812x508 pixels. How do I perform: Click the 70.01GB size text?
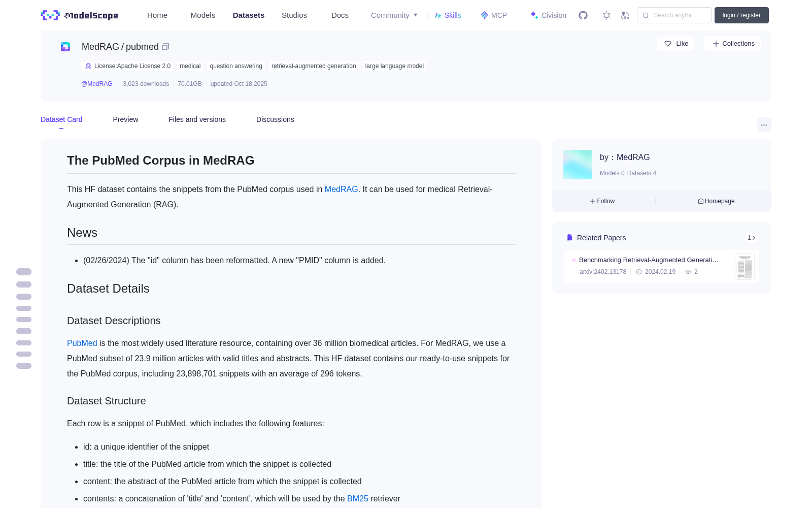(190, 84)
